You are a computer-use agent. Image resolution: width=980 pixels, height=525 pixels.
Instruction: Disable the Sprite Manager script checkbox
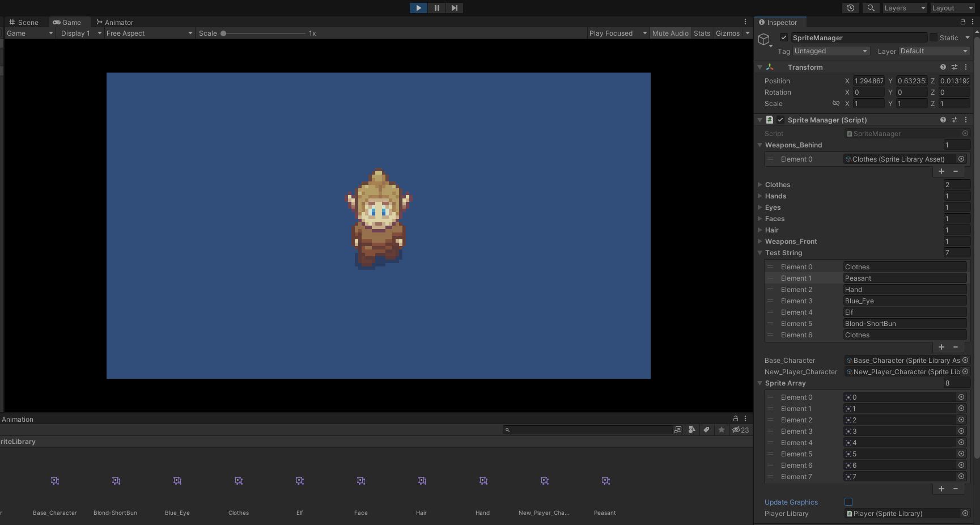[x=780, y=120]
